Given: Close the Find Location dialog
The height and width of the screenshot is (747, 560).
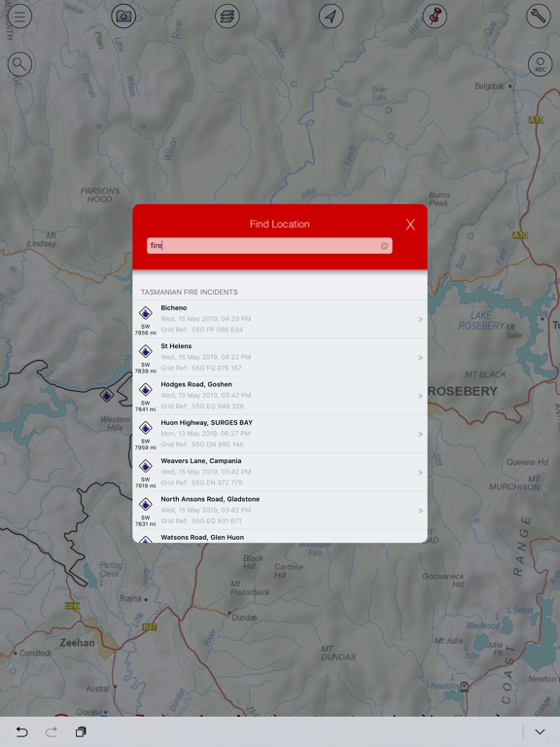Looking at the screenshot, I should click(x=410, y=225).
